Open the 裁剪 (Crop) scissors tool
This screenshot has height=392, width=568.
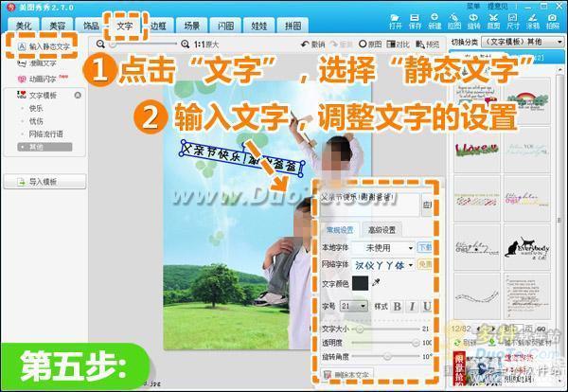pos(493,22)
